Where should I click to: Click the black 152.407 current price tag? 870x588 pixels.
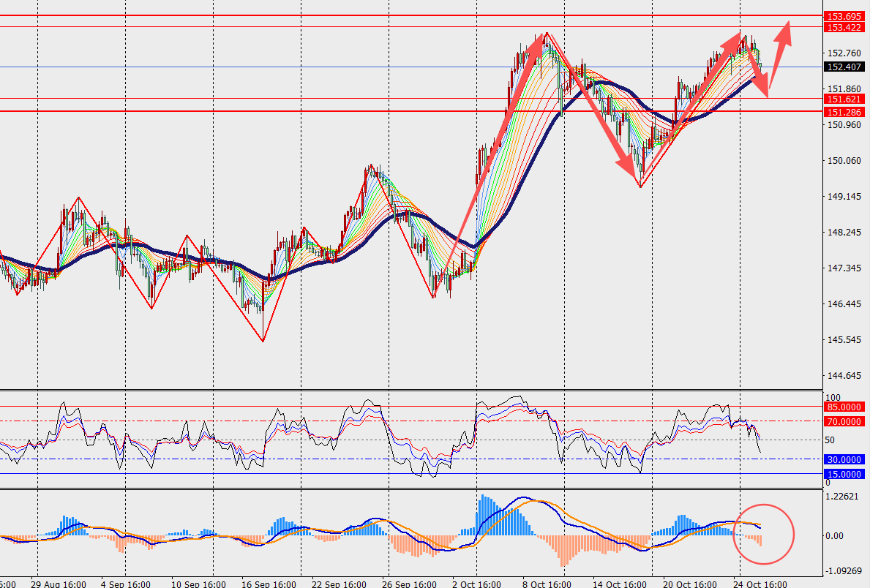point(845,67)
